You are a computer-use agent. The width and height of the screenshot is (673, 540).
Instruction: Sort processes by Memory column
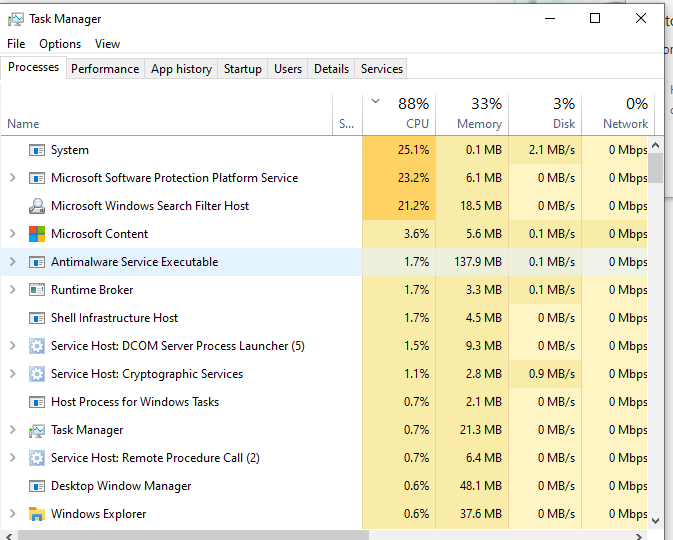(x=472, y=113)
